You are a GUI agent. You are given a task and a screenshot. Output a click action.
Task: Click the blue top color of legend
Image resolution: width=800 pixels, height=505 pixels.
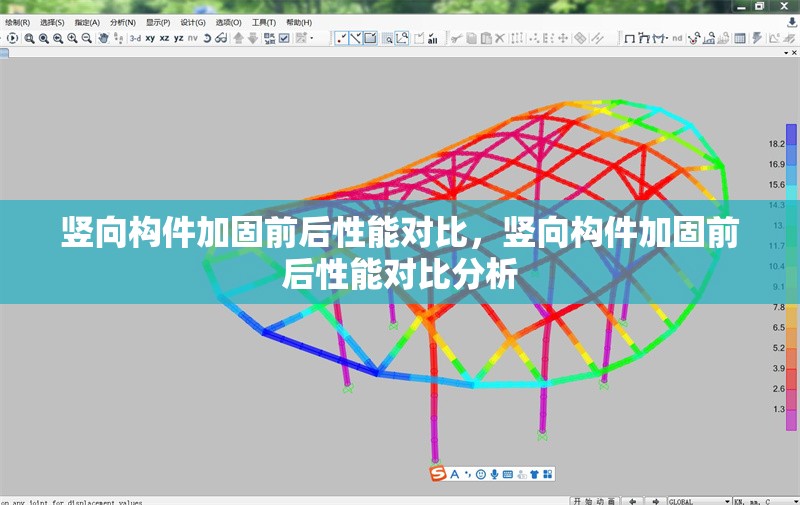[791, 134]
